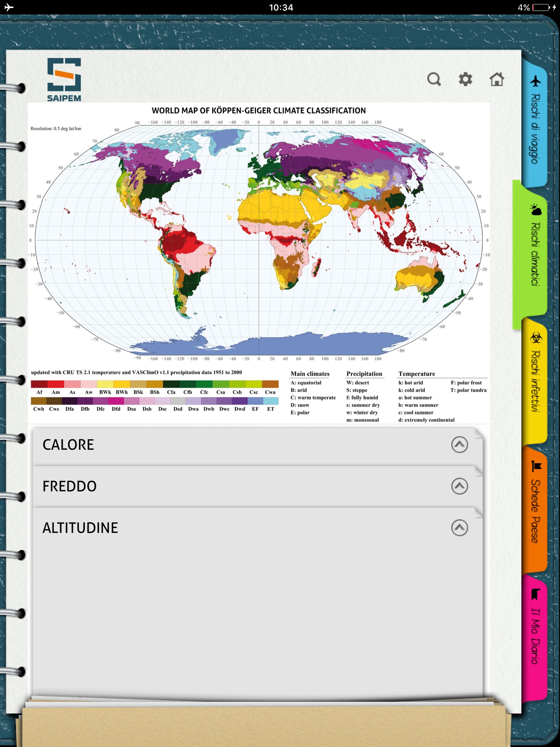Tap the Cfa dark green legend swatch
Image resolution: width=560 pixels, height=747 pixels.
coord(171,384)
